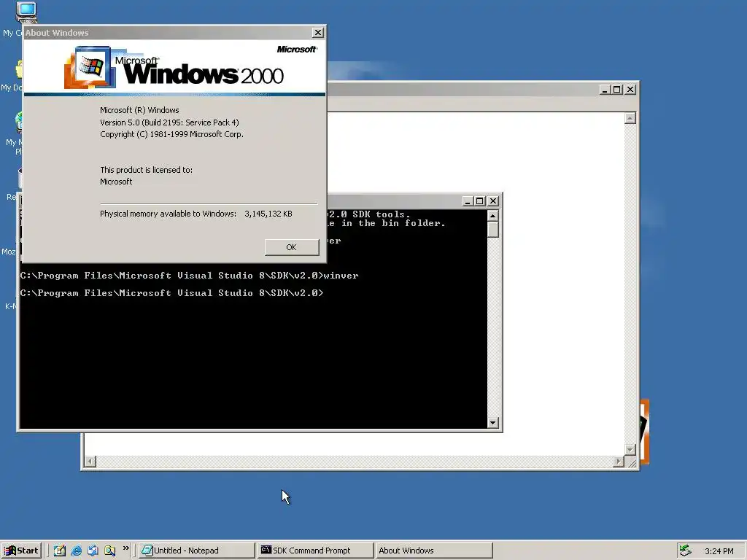Viewport: 747px width, 560px height.
Task: Click the 'winver' command line text
Action: 341,275
